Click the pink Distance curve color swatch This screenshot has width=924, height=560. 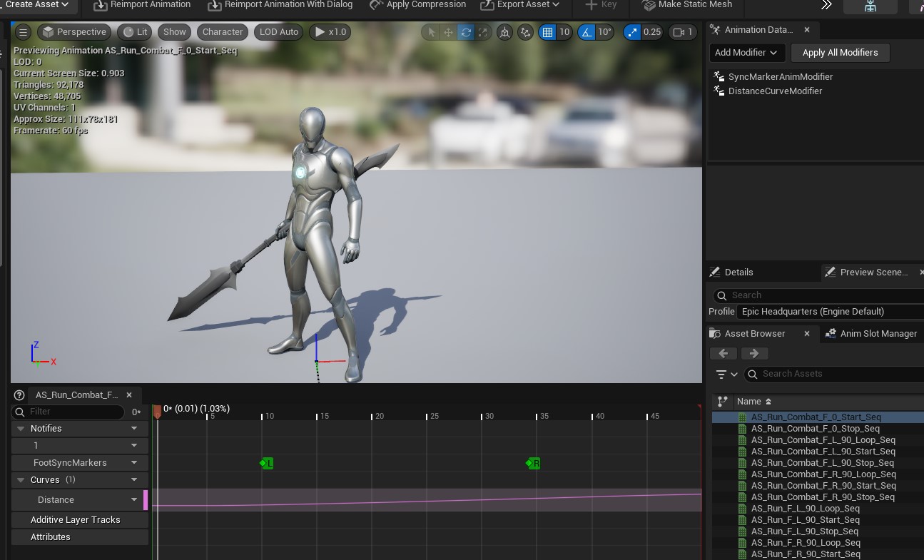[146, 500]
